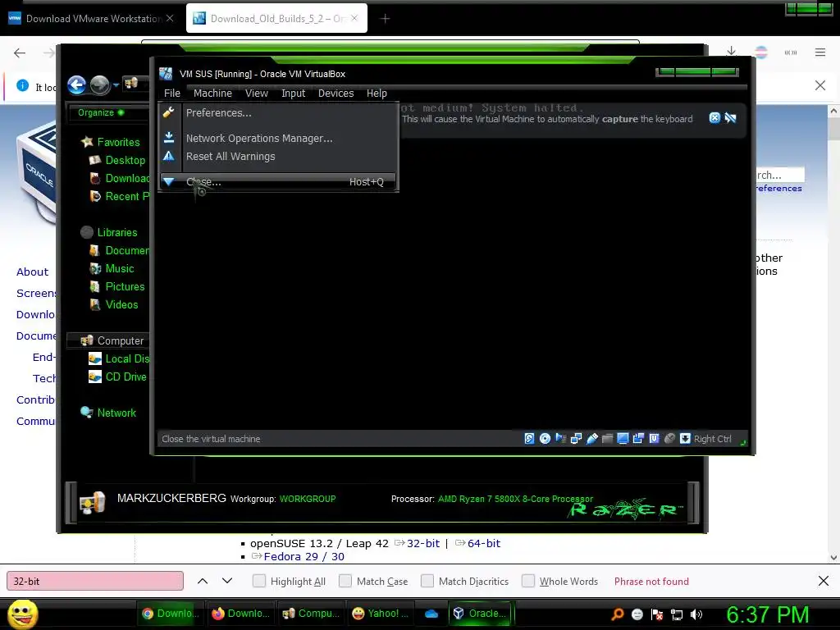
Task: Toggle the Whole Words checkbox
Action: coord(528,581)
